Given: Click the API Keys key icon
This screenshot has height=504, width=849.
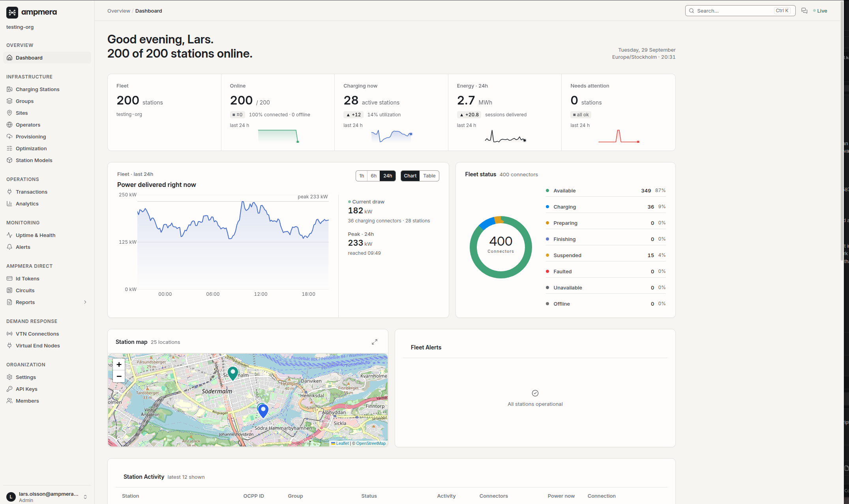Looking at the screenshot, I should pos(9,389).
